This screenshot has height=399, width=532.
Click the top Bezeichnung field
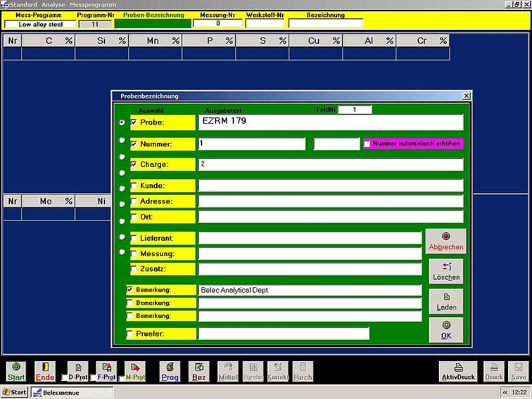coord(326,24)
